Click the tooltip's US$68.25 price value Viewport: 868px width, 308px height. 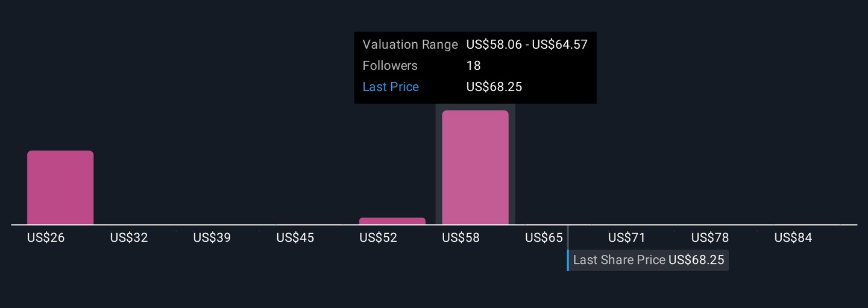(494, 87)
